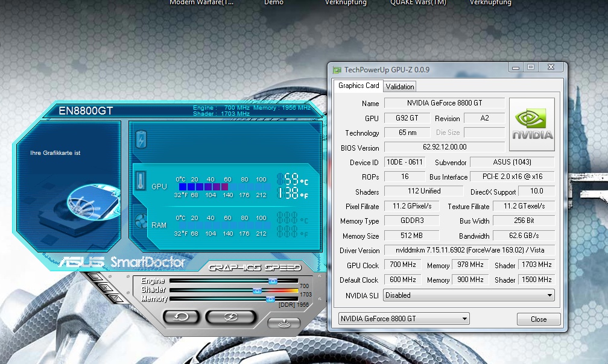Image resolution: width=608 pixels, height=364 pixels.
Task: Click the default Shader value 1500 MHz
Action: point(537,280)
